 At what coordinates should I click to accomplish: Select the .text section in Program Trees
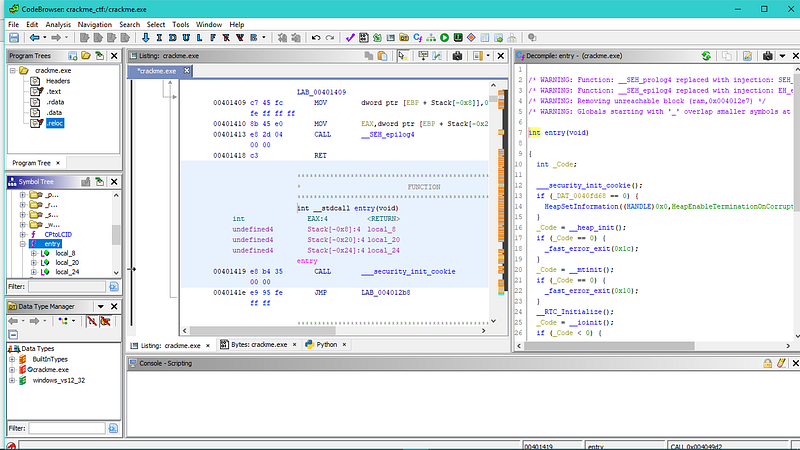point(53,92)
